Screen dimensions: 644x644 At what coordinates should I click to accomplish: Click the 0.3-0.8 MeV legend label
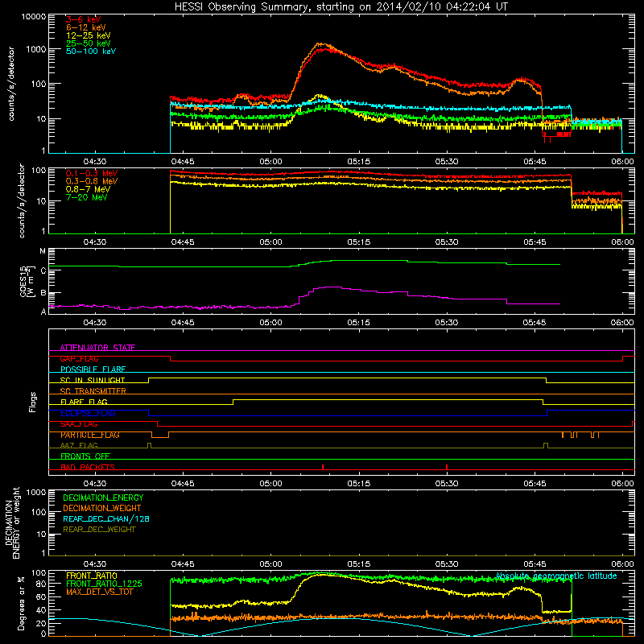tap(92, 182)
